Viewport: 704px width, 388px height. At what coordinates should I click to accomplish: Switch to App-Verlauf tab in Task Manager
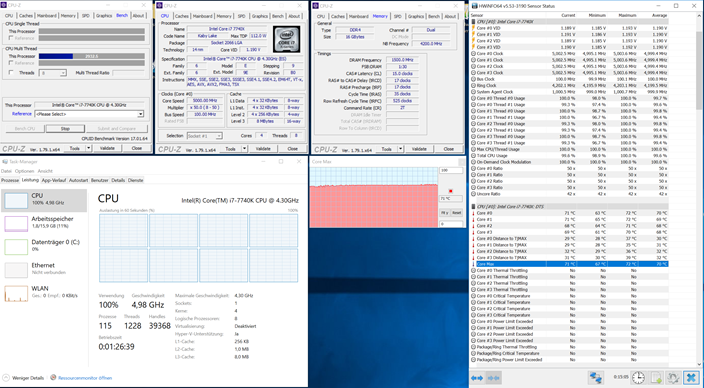click(53, 180)
